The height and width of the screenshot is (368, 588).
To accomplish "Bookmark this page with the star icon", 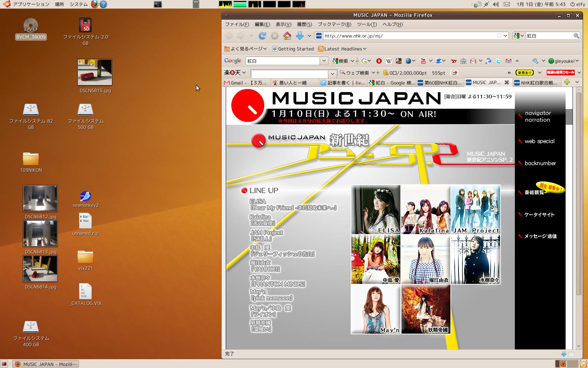I will click(499, 36).
